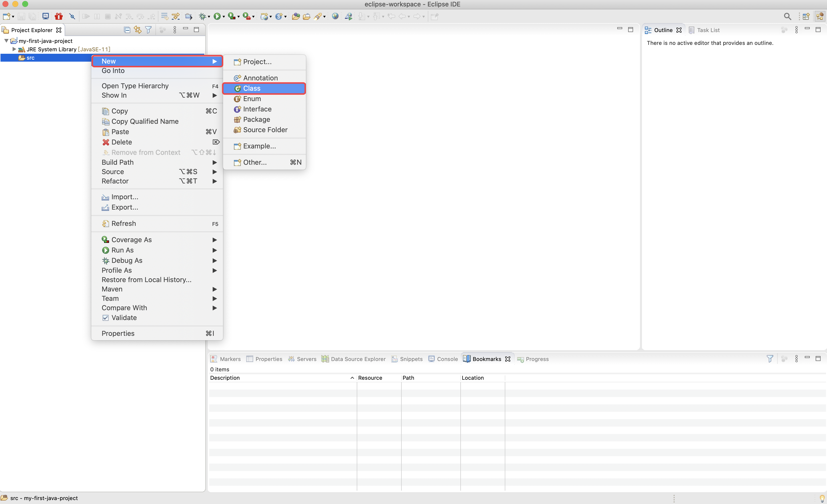
Task: Click the magnifier Search icon in toolbar
Action: click(787, 16)
